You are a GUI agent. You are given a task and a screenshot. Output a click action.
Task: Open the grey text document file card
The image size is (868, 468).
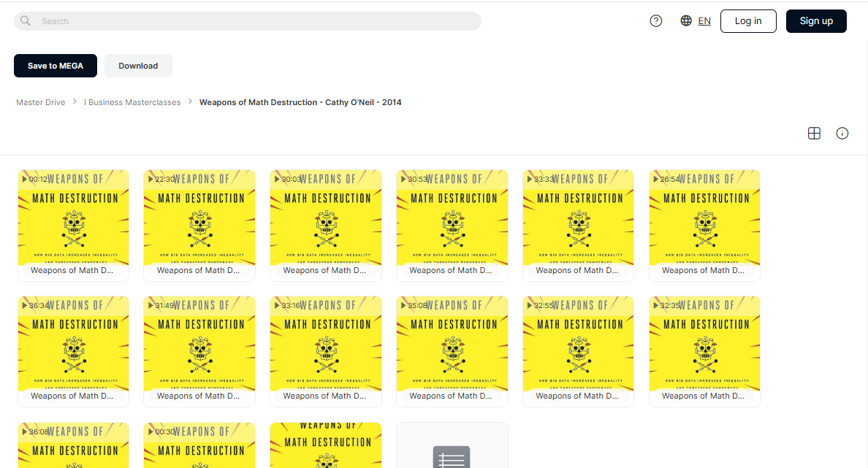452,445
